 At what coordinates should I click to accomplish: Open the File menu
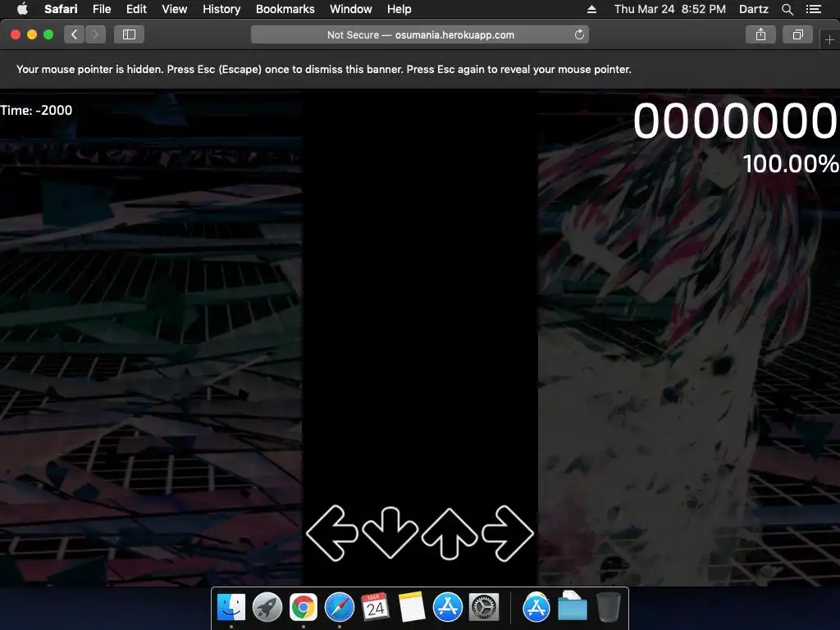point(101,9)
